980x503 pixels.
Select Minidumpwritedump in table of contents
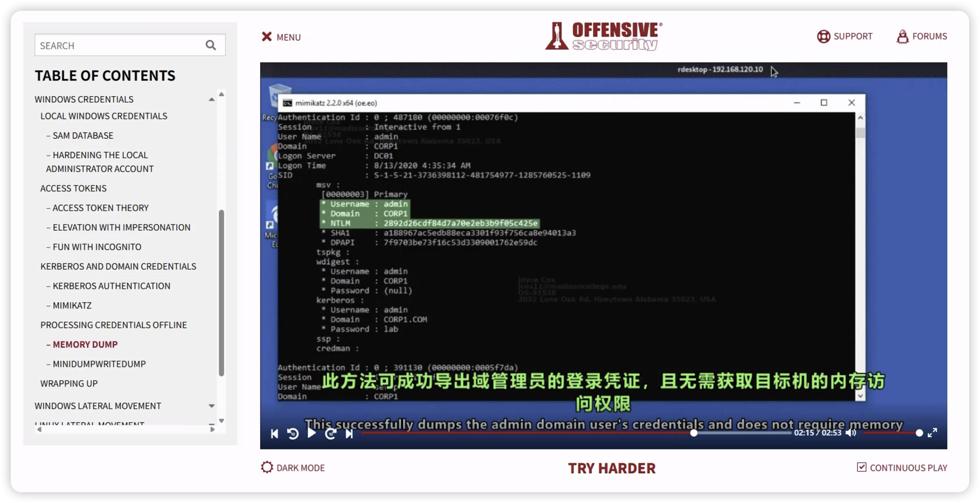pyautogui.click(x=99, y=364)
